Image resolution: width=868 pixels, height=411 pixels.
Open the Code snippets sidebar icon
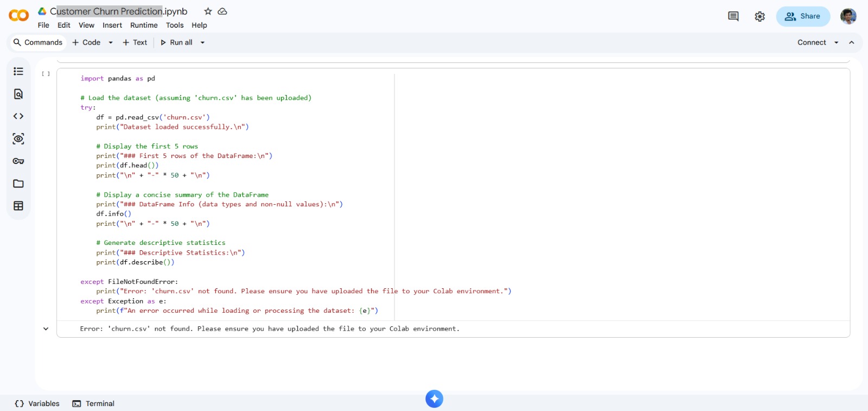coord(18,116)
